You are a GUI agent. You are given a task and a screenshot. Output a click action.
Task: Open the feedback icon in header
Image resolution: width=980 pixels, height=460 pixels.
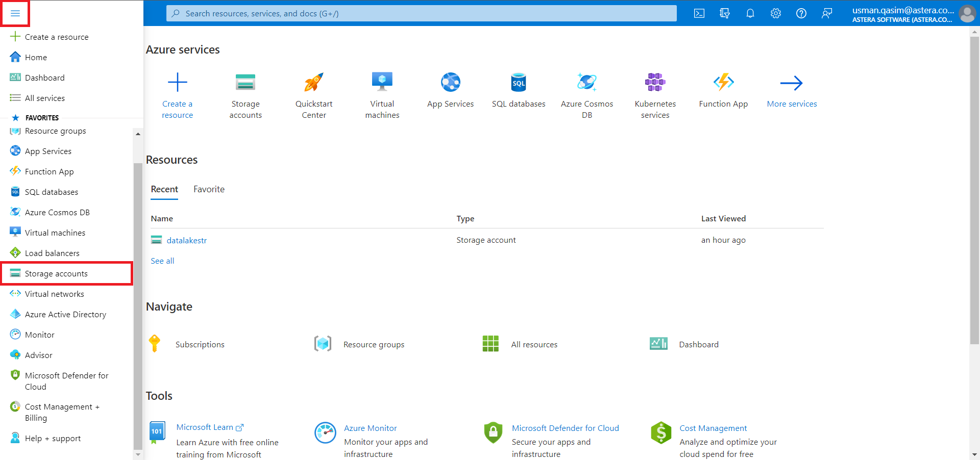pyautogui.click(x=826, y=13)
